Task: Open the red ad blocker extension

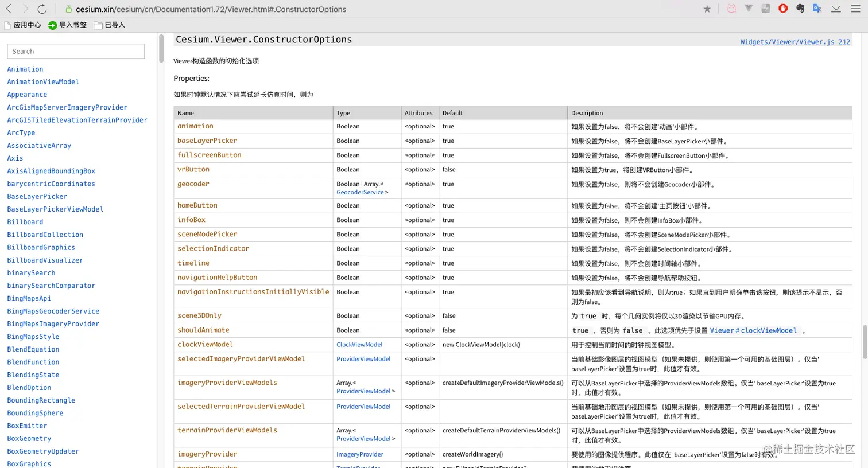Action: pos(783,9)
